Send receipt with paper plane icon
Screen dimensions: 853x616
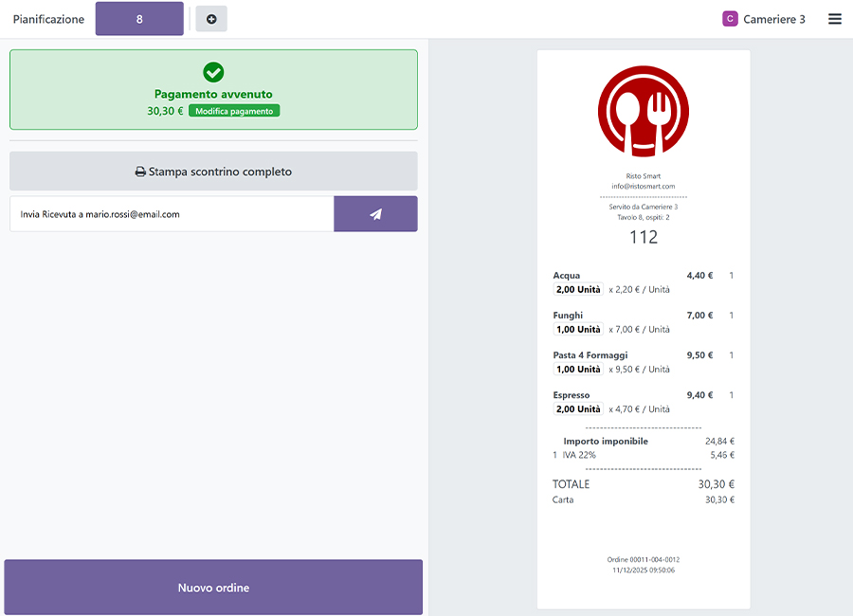375,214
